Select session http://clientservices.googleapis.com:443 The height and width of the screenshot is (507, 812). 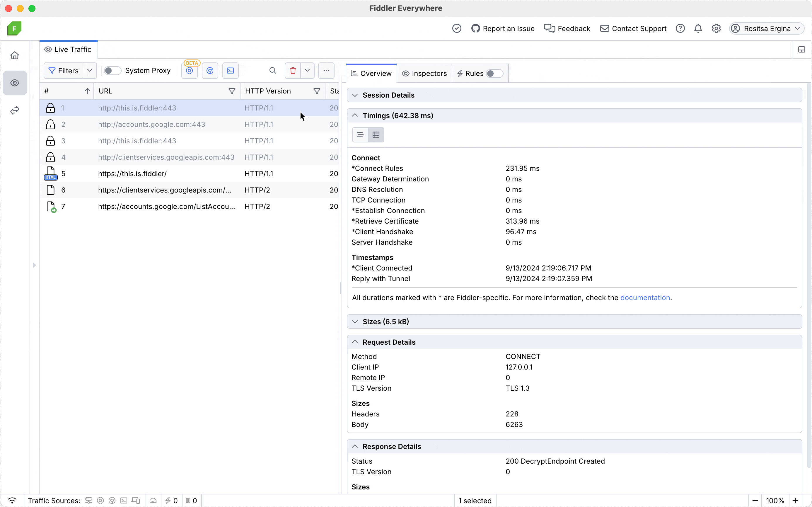coord(189,157)
